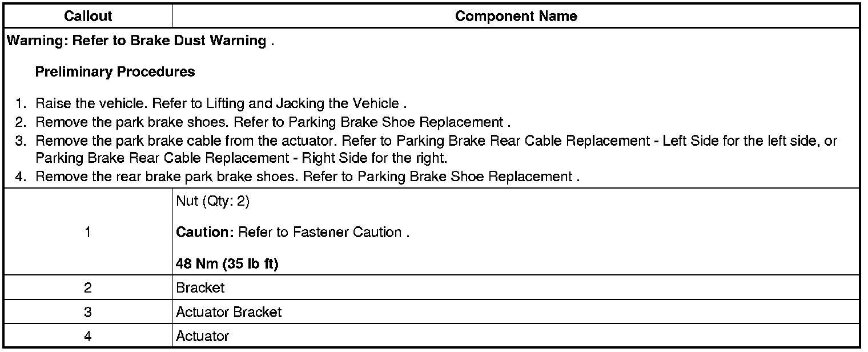
Task: Click the Callout column header
Action: [87, 17]
